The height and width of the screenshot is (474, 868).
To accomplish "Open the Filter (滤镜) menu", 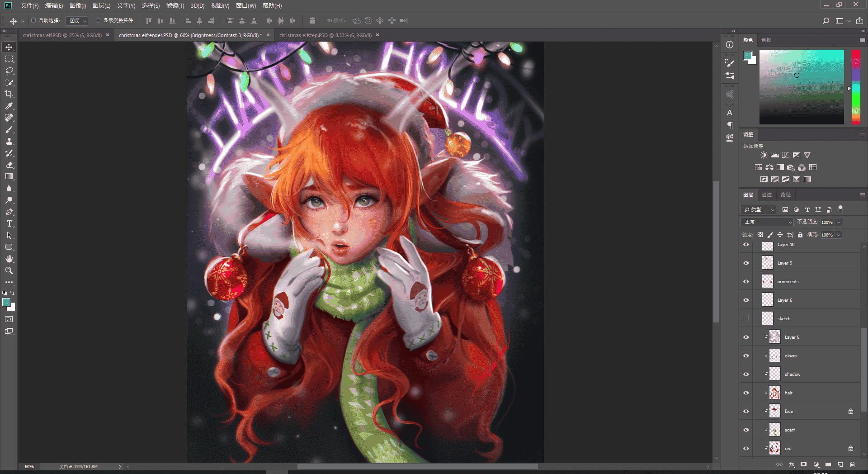I will 175,5.
